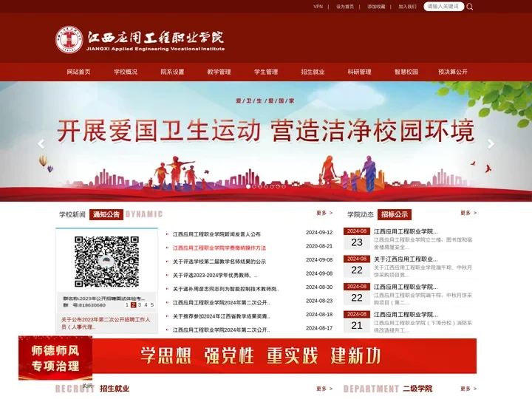Select slide number 2 under QR image
The height and width of the screenshot is (399, 532).
click(x=133, y=305)
